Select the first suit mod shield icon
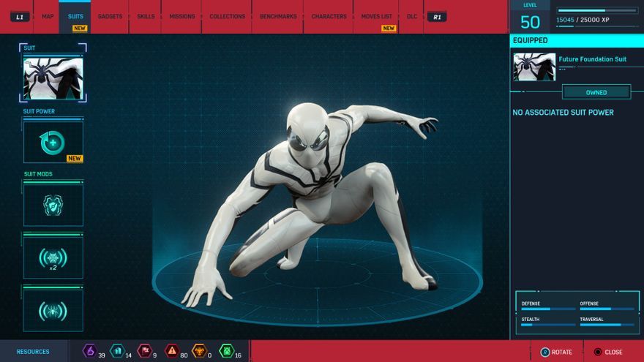 [53, 205]
